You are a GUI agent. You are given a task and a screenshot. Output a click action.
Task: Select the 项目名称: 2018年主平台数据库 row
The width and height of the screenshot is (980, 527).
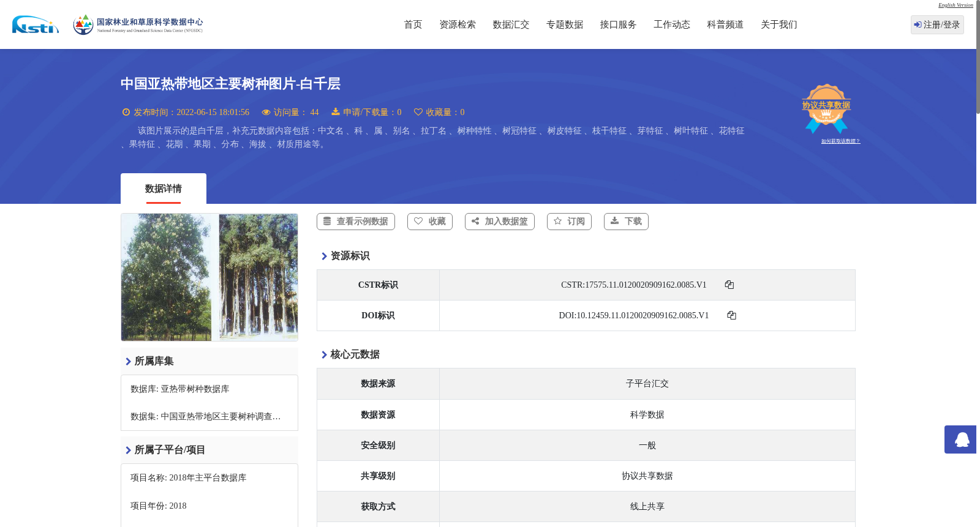pos(209,477)
